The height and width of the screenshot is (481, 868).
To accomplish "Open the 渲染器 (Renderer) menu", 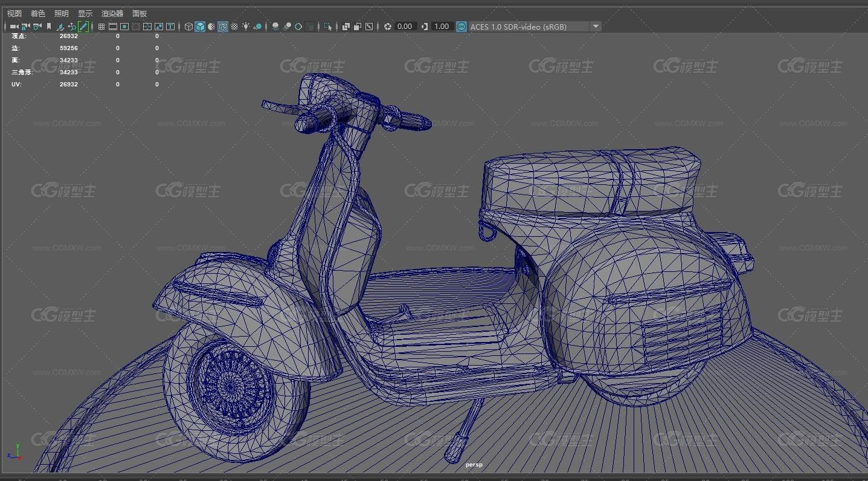I will 112,13.
